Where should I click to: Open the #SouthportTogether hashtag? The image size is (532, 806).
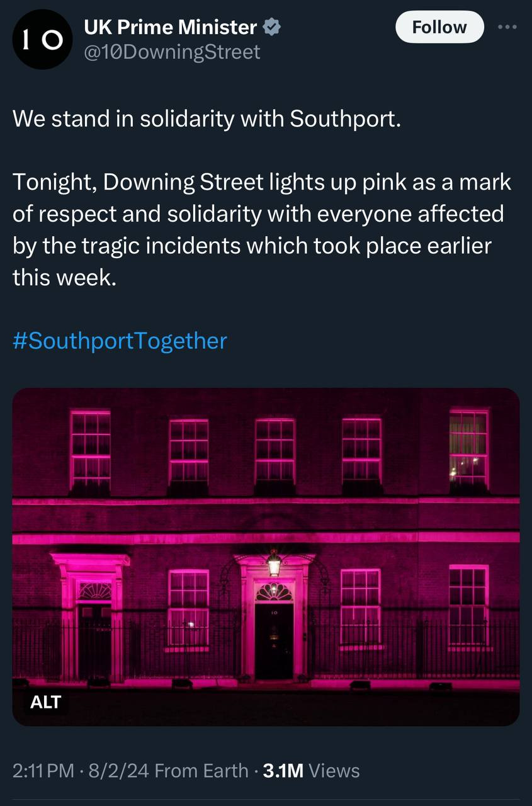point(120,341)
